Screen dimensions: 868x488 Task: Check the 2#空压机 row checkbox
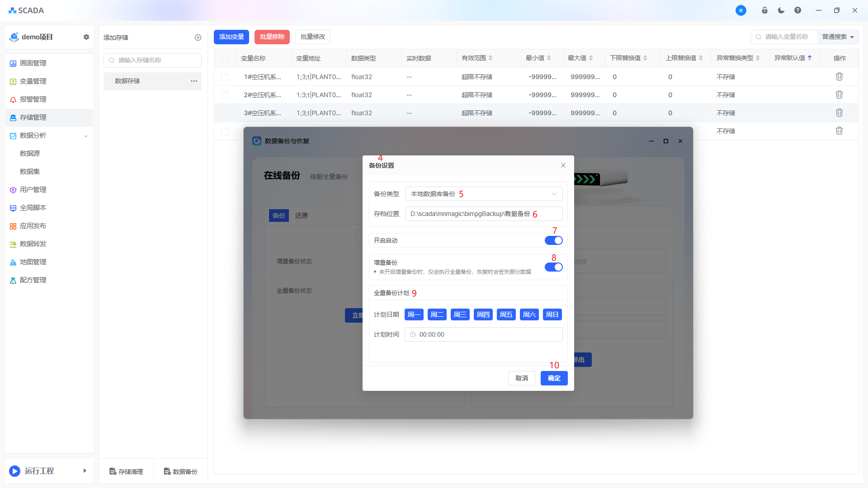(225, 95)
